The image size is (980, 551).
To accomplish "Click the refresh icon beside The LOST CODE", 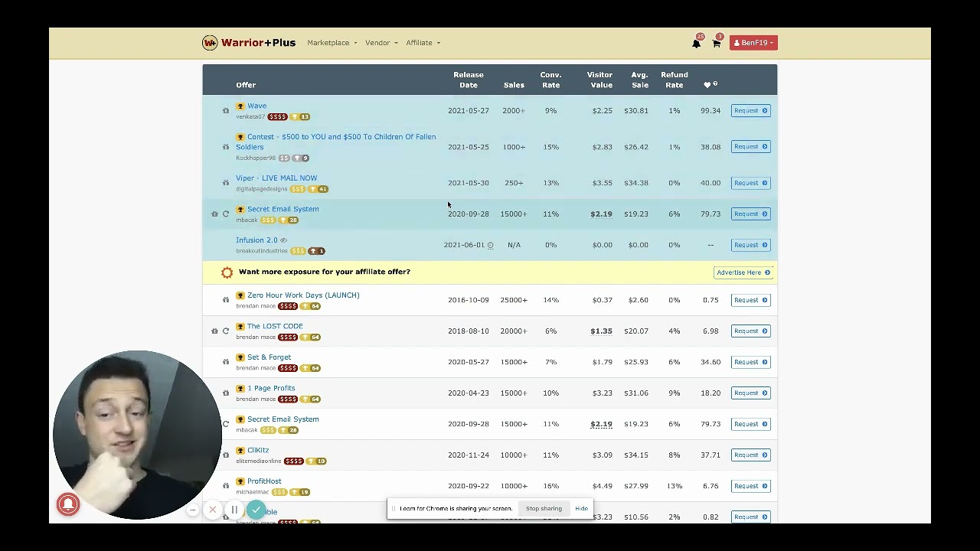I will [x=226, y=331].
